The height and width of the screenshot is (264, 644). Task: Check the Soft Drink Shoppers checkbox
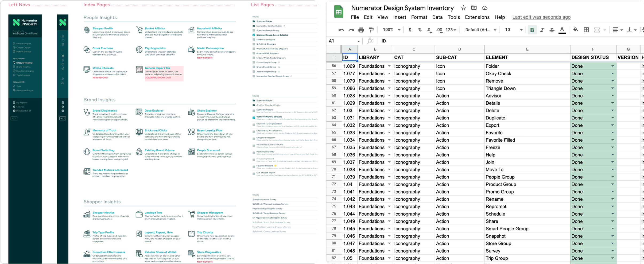pyautogui.click(x=254, y=44)
